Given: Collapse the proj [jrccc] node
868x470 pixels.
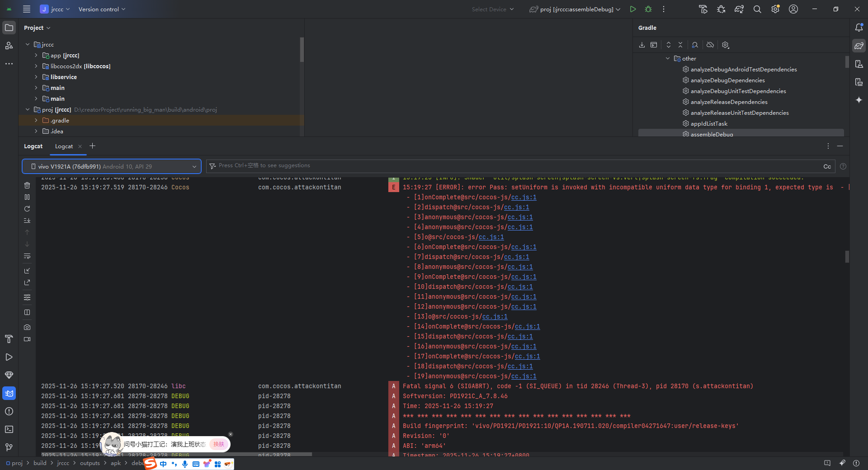Looking at the screenshot, I should point(28,109).
